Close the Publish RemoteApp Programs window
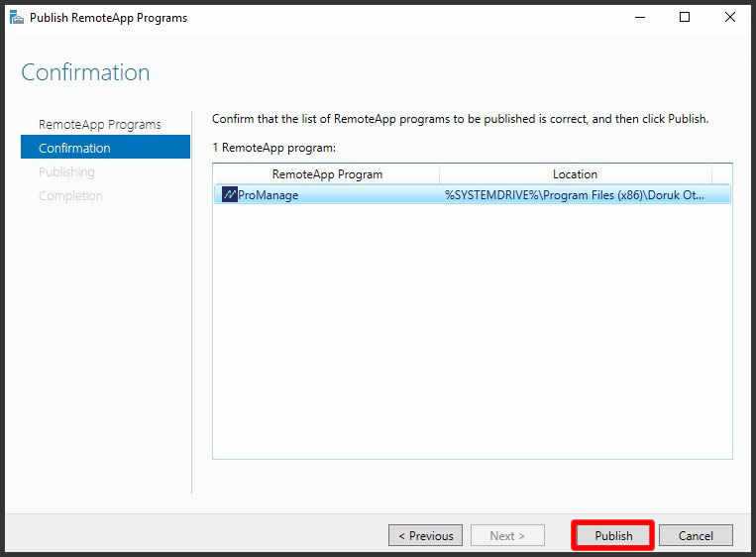Image resolution: width=756 pixels, height=557 pixels. point(730,18)
